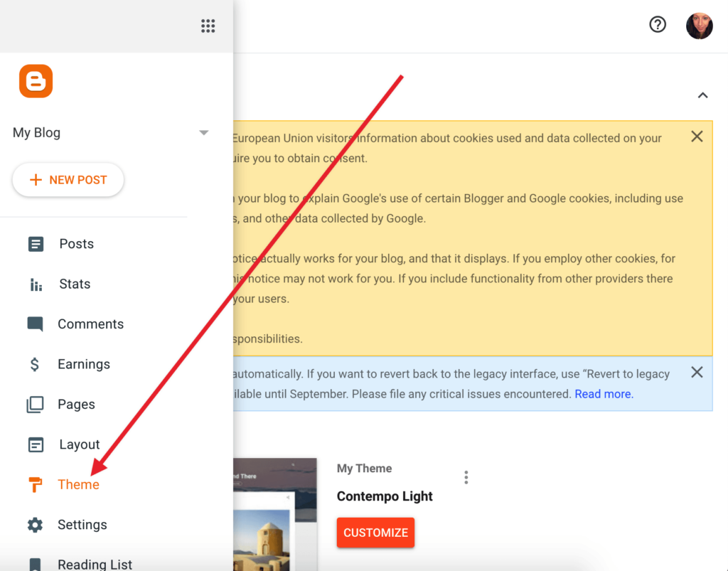The height and width of the screenshot is (571, 728).
Task: Open the My Theme three-dot menu
Action: point(466,477)
